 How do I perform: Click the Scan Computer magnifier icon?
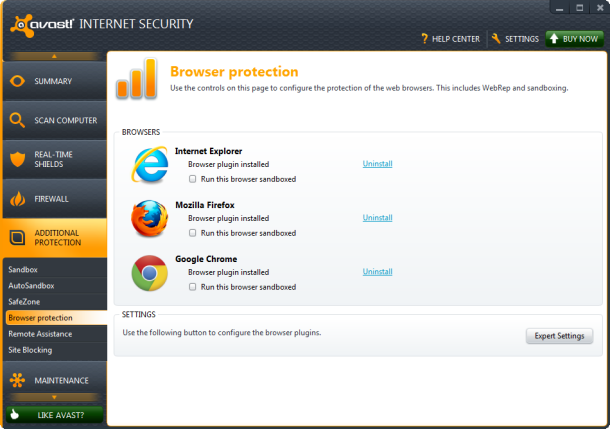click(17, 120)
